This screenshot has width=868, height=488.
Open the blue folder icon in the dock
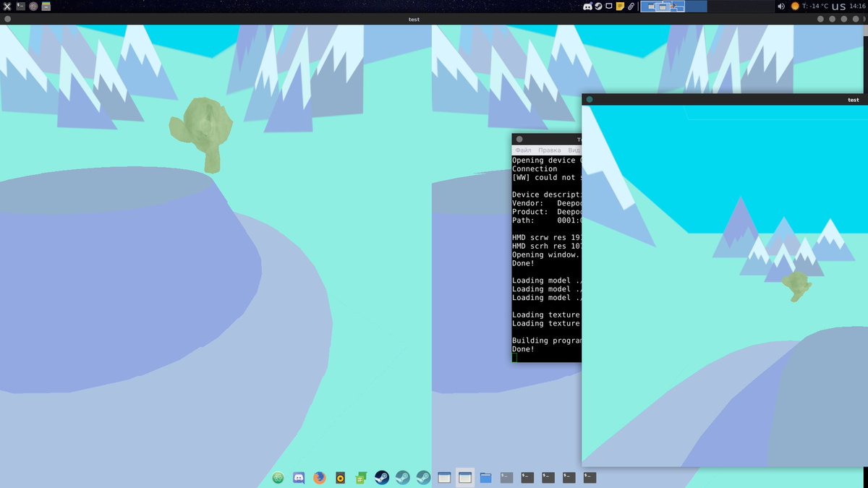[x=485, y=477]
